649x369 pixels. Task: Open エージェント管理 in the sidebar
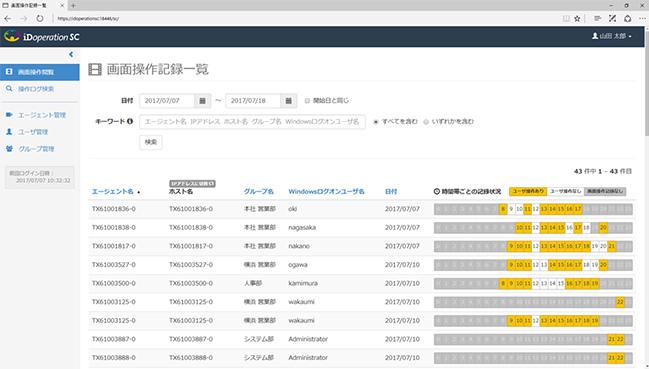[42, 115]
